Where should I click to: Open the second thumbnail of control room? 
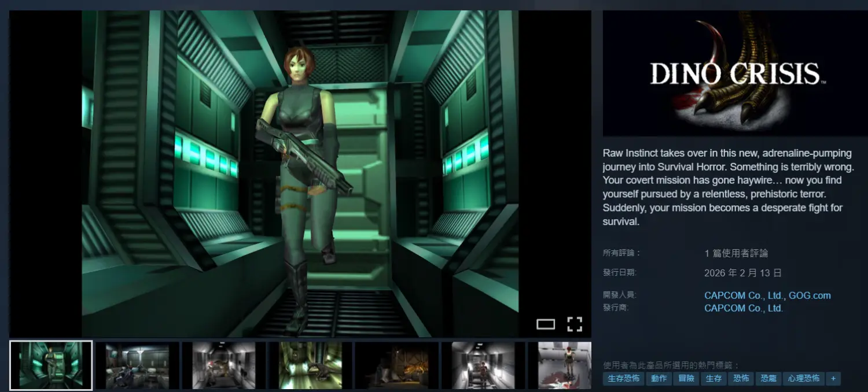coord(137,365)
